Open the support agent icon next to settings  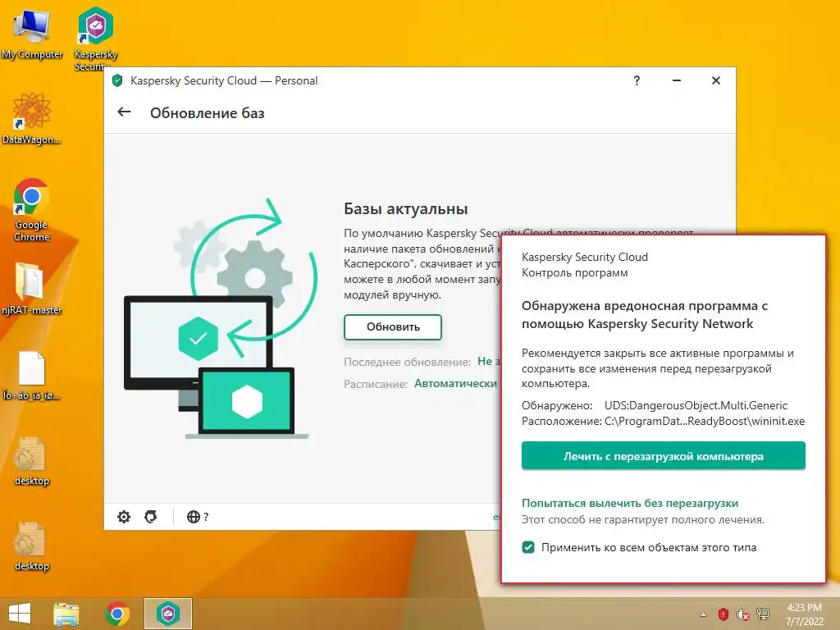[x=151, y=517]
